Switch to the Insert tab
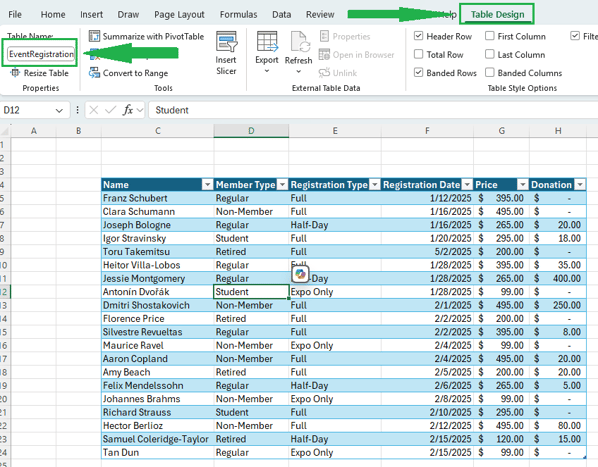The image size is (598, 467). coord(92,14)
